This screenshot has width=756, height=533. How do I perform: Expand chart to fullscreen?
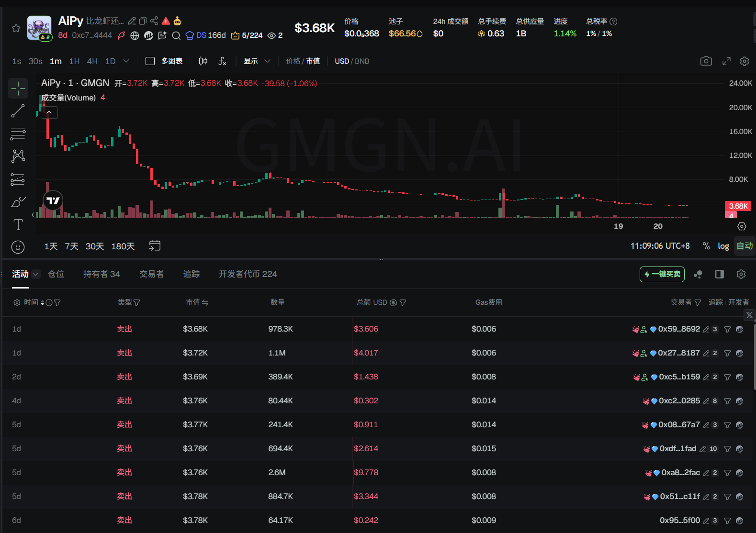pos(726,61)
